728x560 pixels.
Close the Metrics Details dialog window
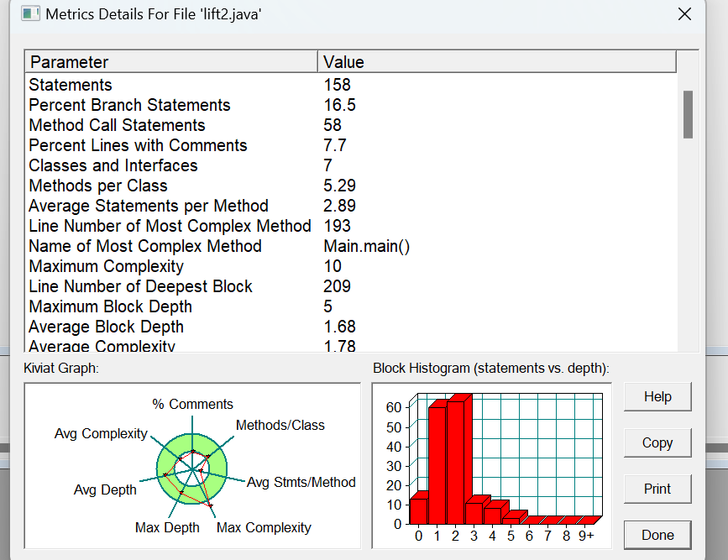coord(685,14)
